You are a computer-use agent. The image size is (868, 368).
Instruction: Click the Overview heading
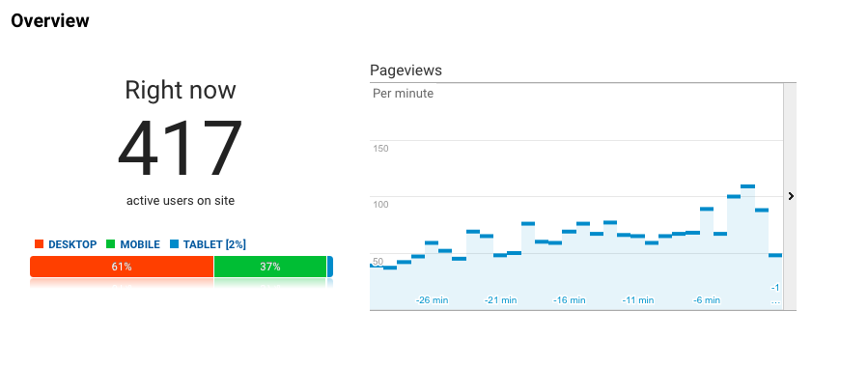(x=50, y=20)
